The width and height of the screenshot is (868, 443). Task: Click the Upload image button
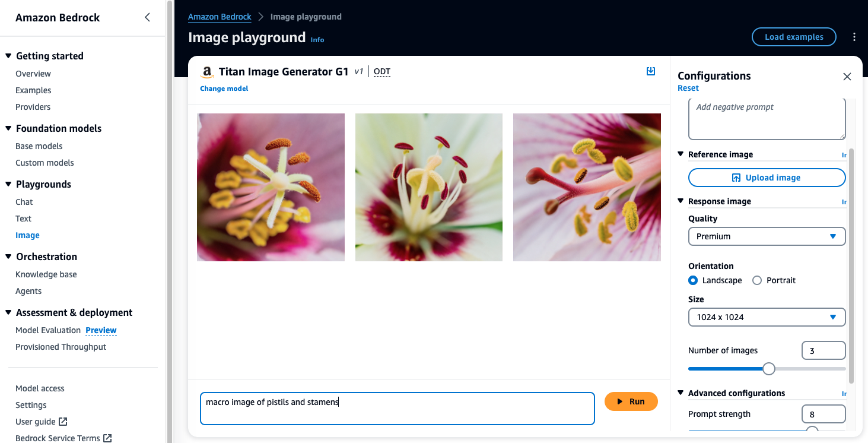point(767,178)
